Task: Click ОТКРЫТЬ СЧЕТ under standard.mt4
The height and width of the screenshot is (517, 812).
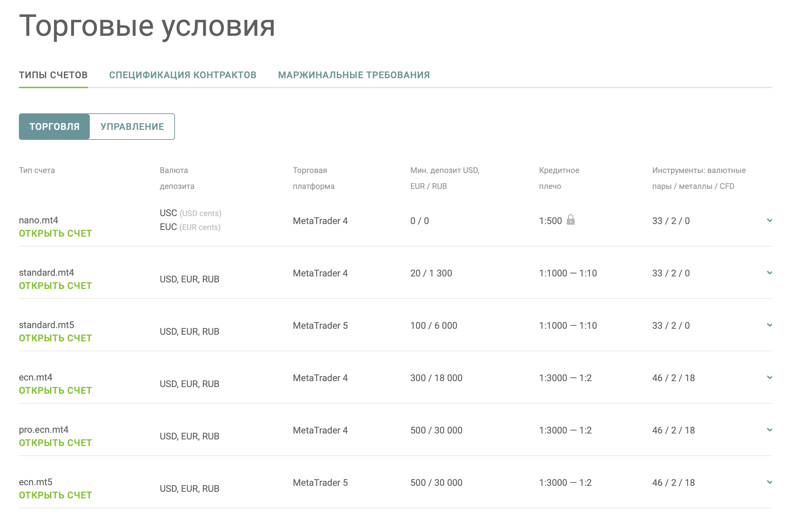Action: pos(55,286)
